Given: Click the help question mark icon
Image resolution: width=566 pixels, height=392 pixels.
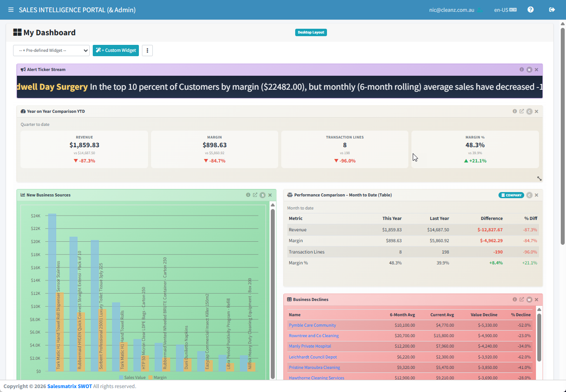Looking at the screenshot, I should 530,10.
